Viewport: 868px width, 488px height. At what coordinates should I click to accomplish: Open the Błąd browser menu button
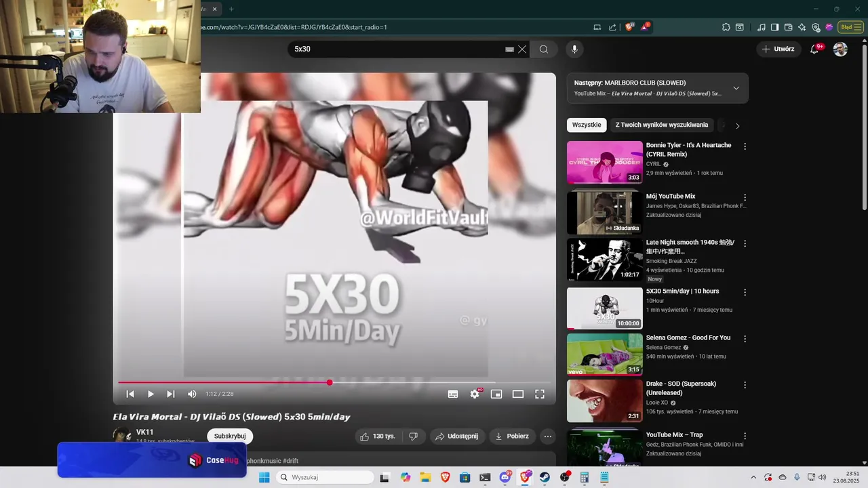[x=850, y=27]
